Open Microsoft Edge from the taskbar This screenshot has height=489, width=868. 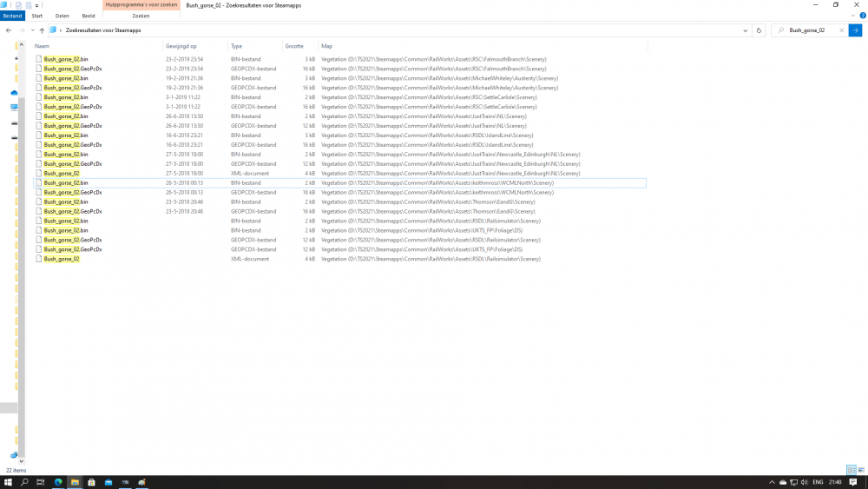pyautogui.click(x=58, y=482)
